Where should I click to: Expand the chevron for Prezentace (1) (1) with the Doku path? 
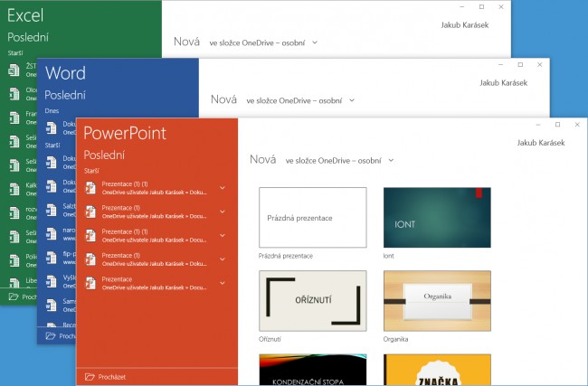point(223,188)
